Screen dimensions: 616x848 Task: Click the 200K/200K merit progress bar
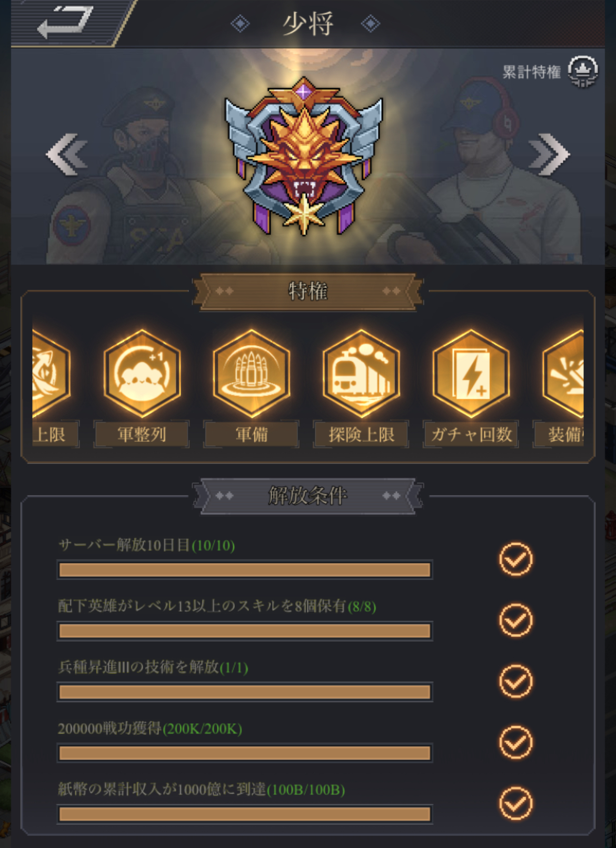245,753
